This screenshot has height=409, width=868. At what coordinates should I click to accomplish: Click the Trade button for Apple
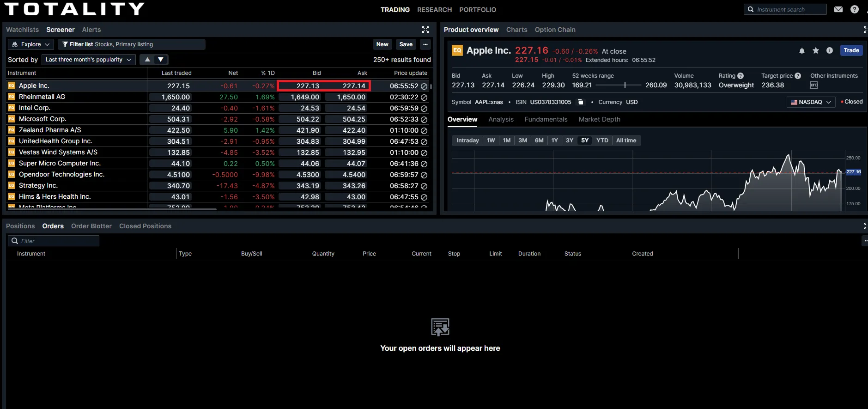(x=851, y=50)
